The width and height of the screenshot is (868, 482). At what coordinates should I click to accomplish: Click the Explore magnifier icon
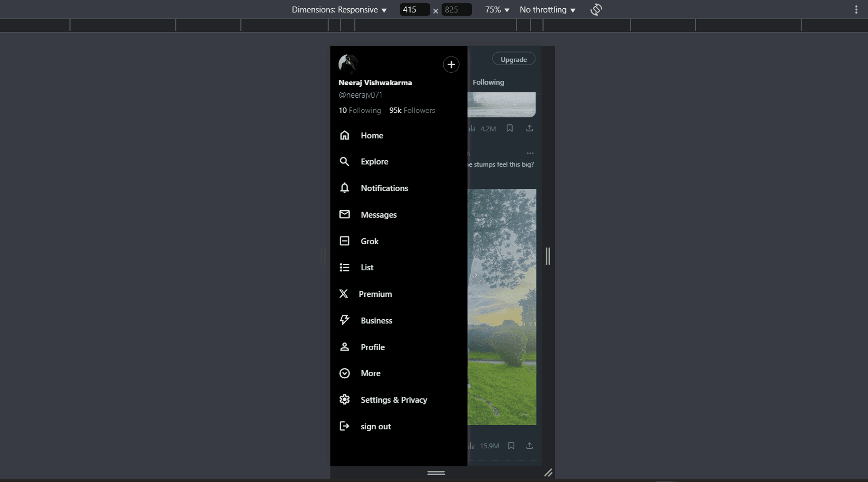coord(344,161)
